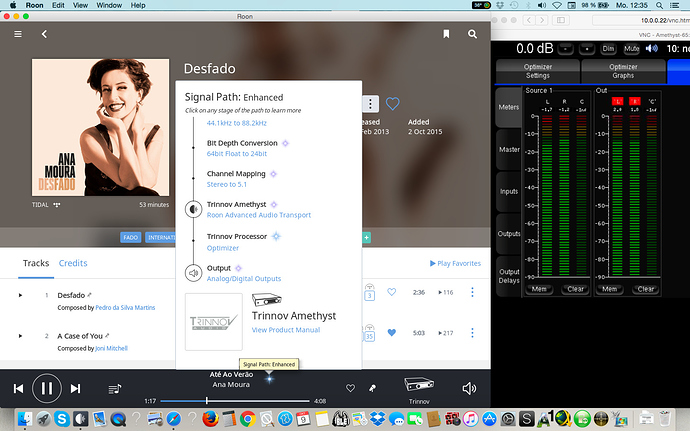The height and width of the screenshot is (431, 690).
Task: Select Inputs side tab in Trinnov
Action: tap(509, 192)
